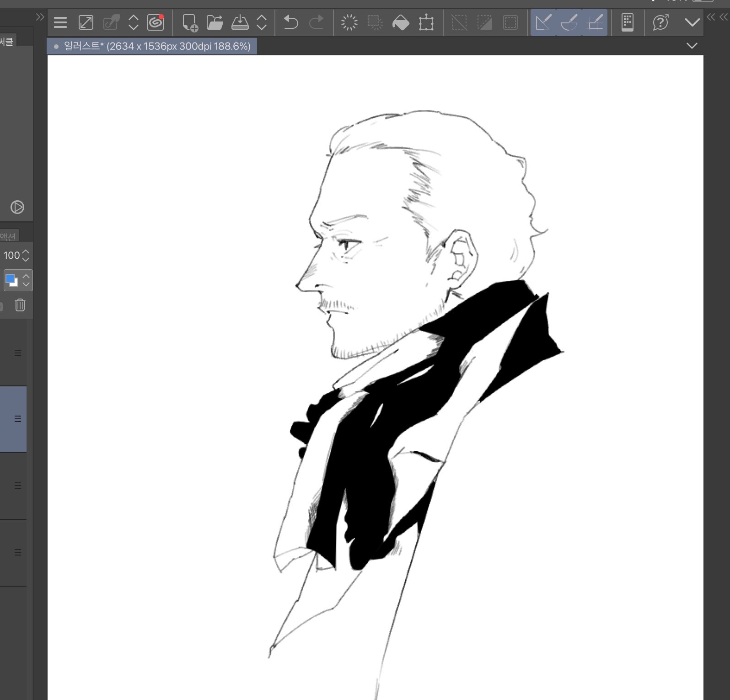Select the paint bucket fill icon
The image size is (730, 700).
click(x=401, y=22)
